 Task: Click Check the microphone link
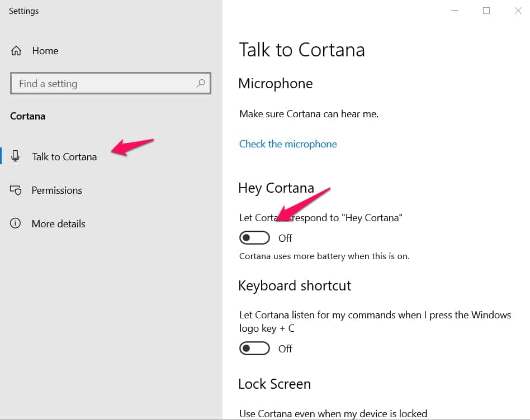coord(288,144)
